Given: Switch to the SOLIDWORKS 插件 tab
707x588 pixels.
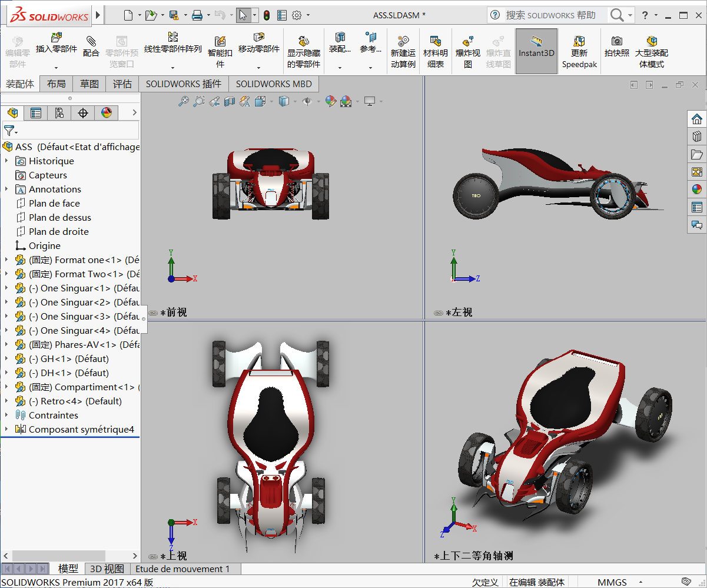Looking at the screenshot, I should [184, 84].
